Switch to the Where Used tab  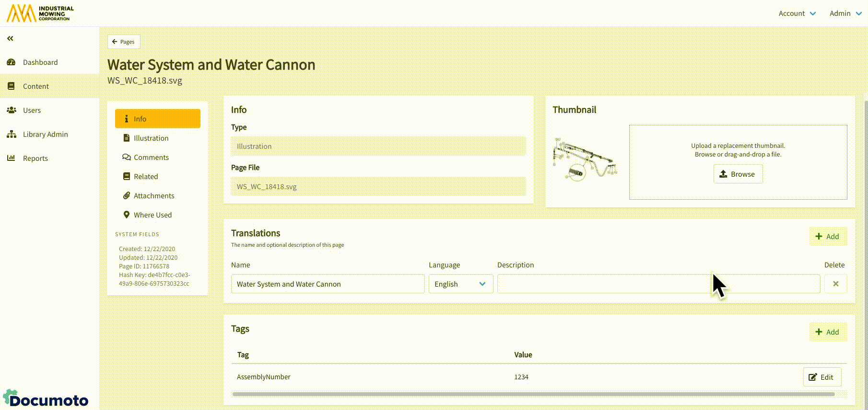(152, 215)
